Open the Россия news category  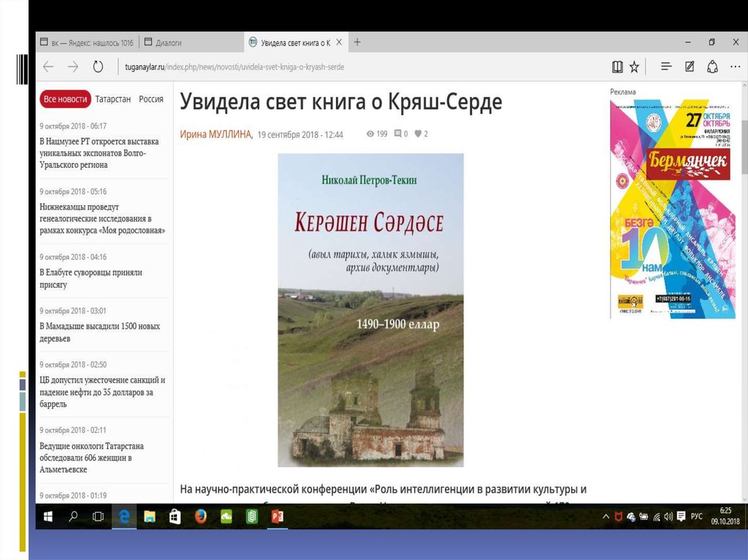(x=151, y=99)
